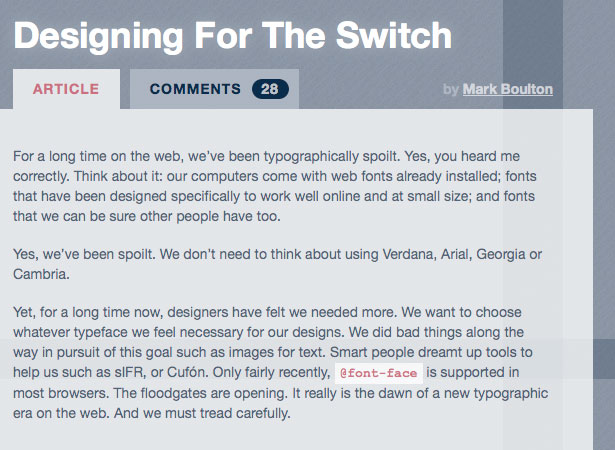Switch to the Article tab
615x450 pixels.
66,89
